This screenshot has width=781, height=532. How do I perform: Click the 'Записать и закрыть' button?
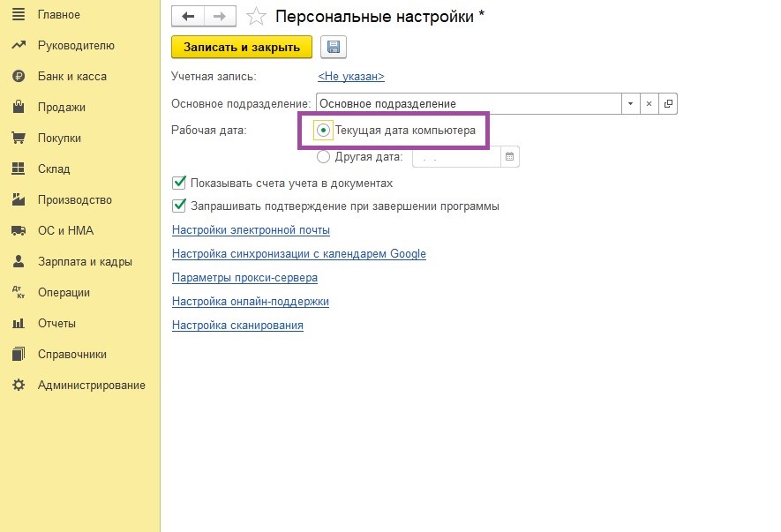coord(241,47)
